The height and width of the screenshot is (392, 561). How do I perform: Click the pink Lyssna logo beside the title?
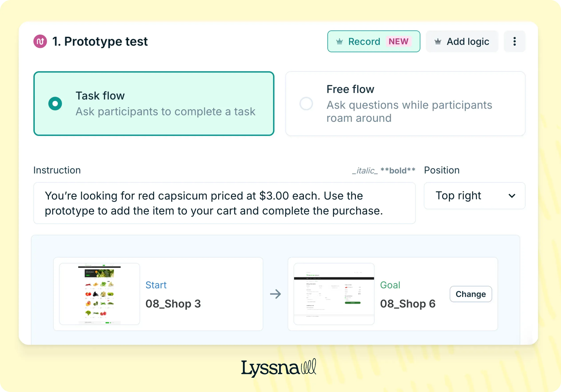point(40,41)
